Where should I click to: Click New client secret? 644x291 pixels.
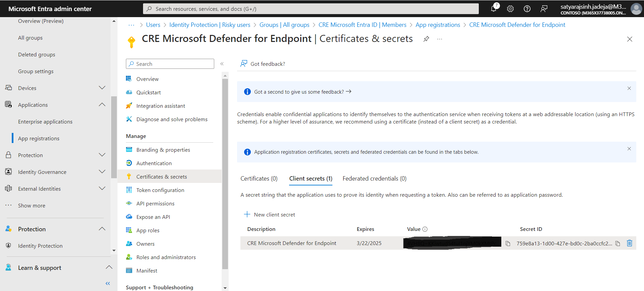[269, 214]
